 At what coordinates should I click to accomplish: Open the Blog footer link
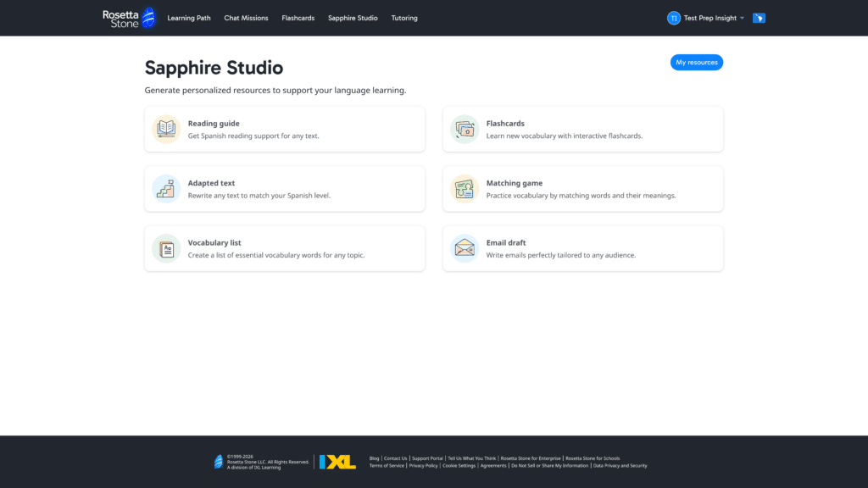coord(374,458)
